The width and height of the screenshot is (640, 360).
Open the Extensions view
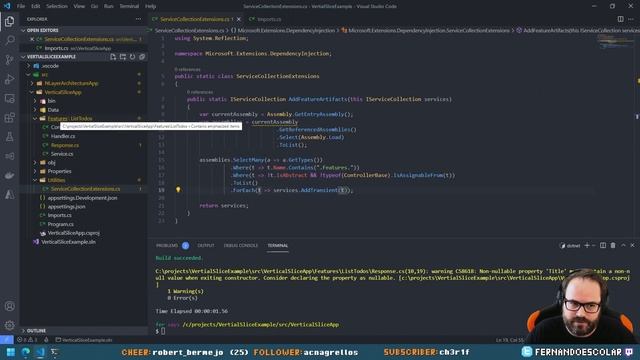click(x=9, y=118)
